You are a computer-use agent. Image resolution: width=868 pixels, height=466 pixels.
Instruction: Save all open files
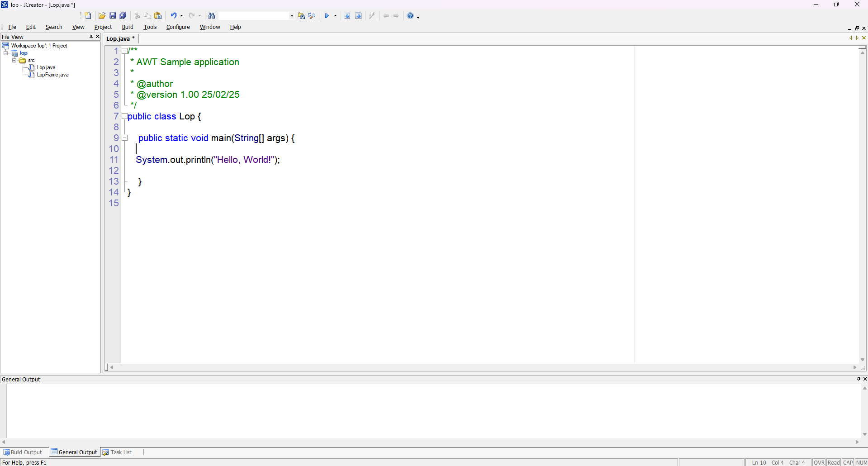(123, 15)
